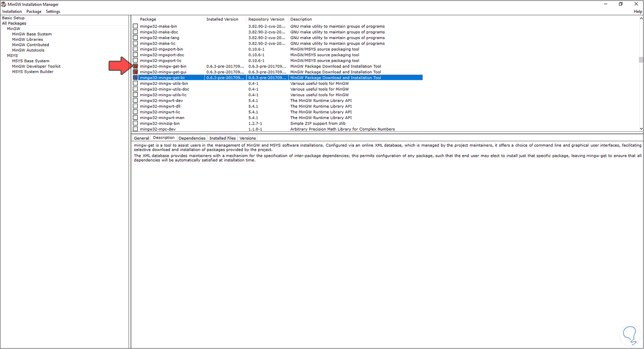Image resolution: width=644 pixels, height=349 pixels.
Task: Click installed-package marker for mingw32-mingw-get-lic
Action: [135, 78]
